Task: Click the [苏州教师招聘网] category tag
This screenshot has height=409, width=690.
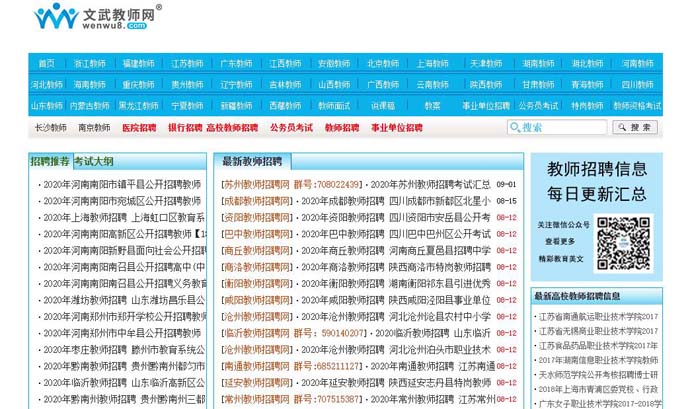Action: [255, 185]
